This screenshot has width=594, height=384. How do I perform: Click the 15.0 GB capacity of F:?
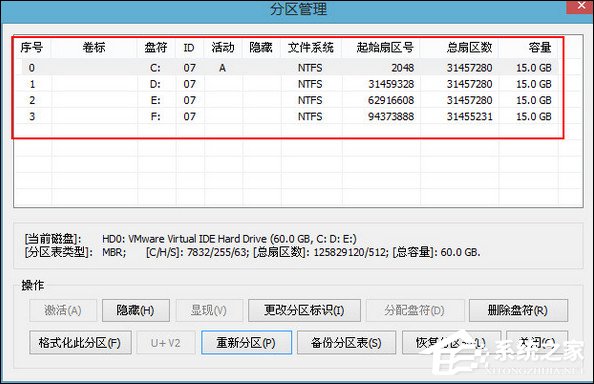point(534,117)
